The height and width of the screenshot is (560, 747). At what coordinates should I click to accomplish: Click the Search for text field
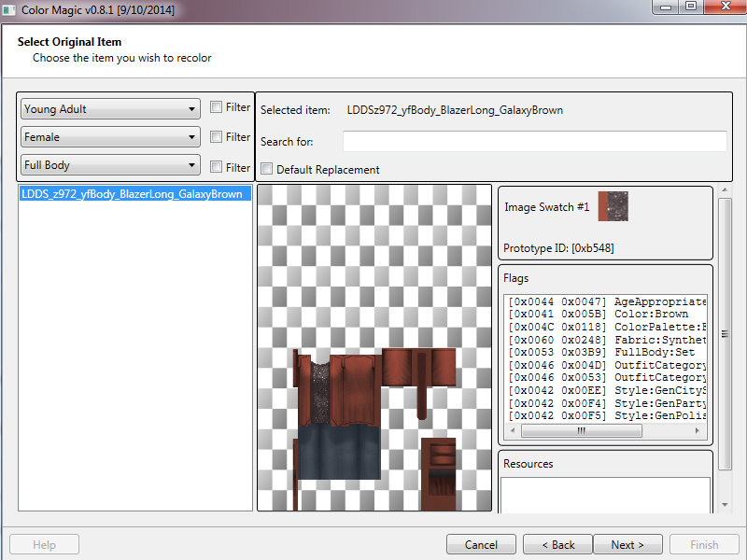(x=534, y=142)
